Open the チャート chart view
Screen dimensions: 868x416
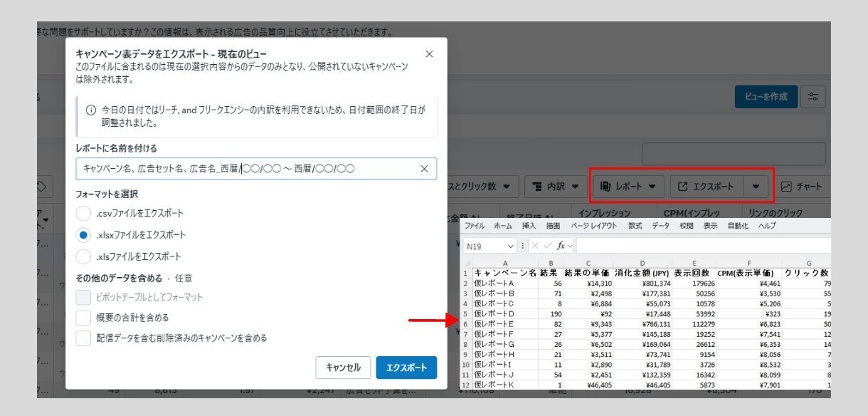pyautogui.click(x=801, y=187)
